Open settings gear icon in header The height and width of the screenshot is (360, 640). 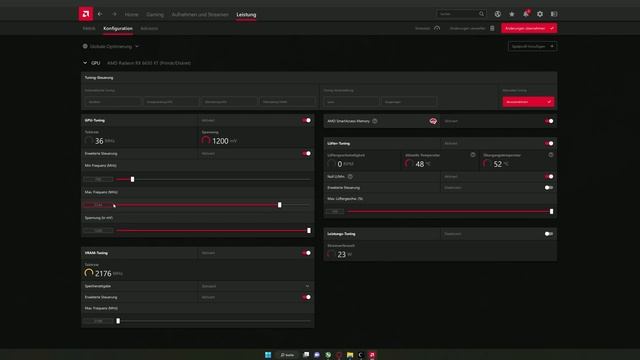[540, 14]
